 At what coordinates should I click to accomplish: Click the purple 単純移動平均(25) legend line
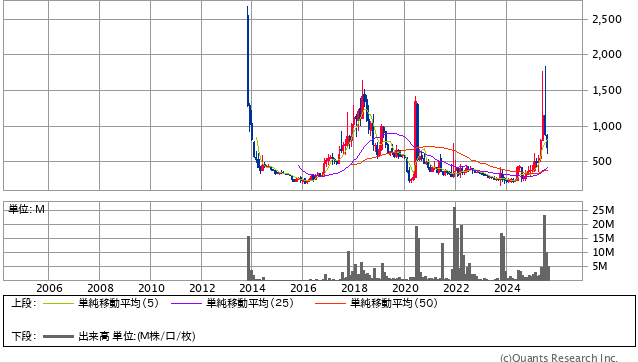tap(186, 303)
